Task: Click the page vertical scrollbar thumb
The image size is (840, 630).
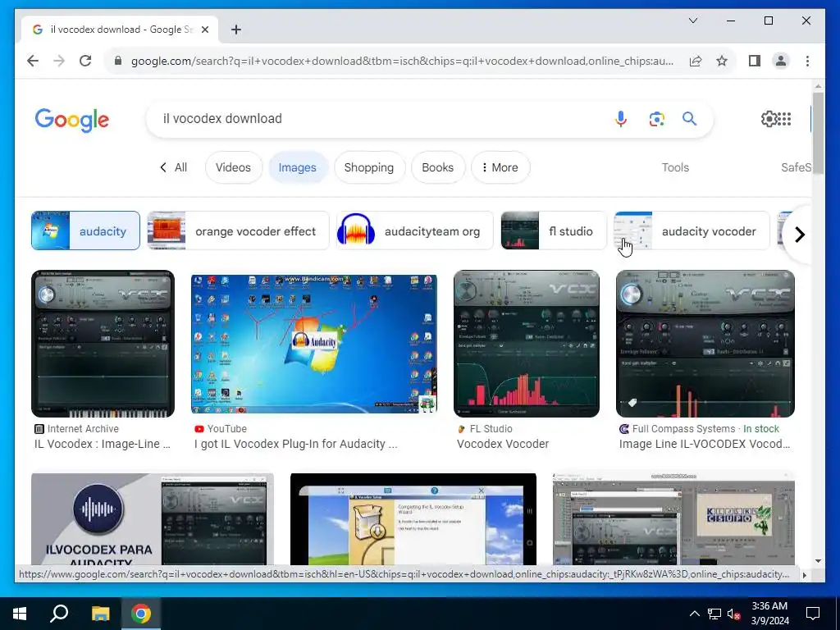Action: point(818,132)
